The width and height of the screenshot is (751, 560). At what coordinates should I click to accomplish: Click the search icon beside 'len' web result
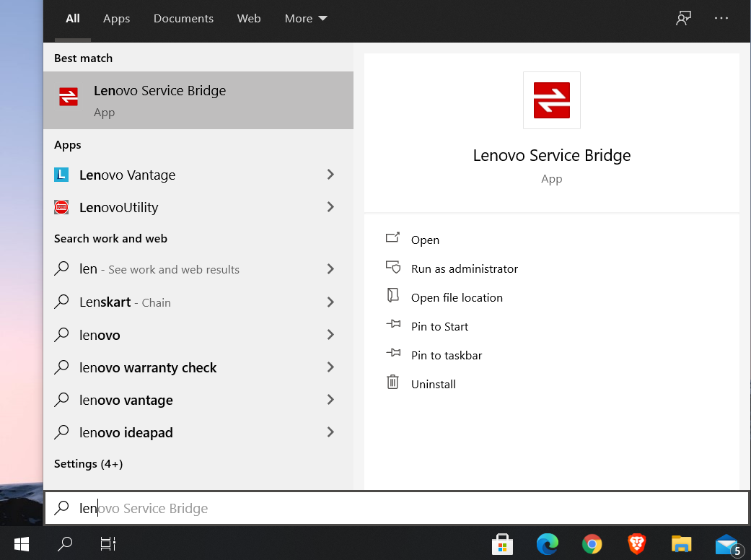pyautogui.click(x=62, y=268)
